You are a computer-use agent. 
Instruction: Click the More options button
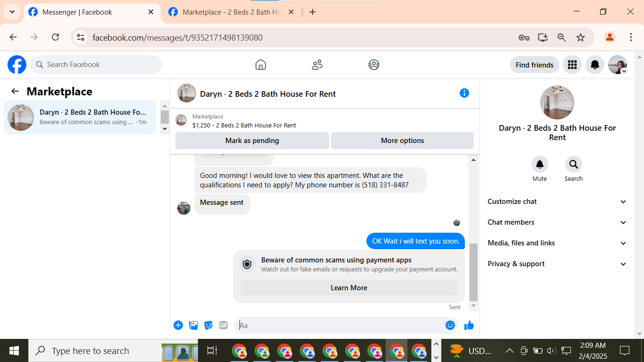[x=402, y=141]
